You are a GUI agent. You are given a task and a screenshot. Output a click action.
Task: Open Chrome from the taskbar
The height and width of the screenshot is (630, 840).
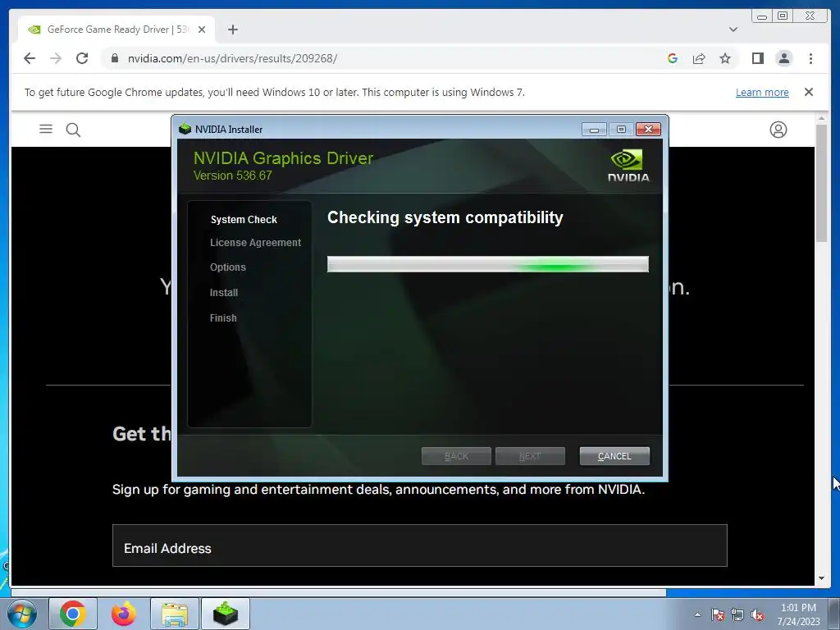73,614
